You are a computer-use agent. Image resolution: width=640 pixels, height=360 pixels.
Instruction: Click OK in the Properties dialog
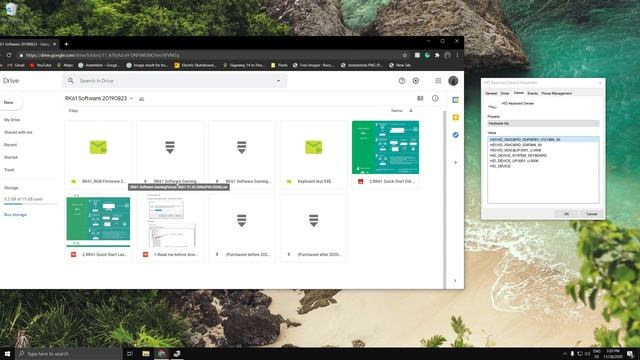[566, 214]
